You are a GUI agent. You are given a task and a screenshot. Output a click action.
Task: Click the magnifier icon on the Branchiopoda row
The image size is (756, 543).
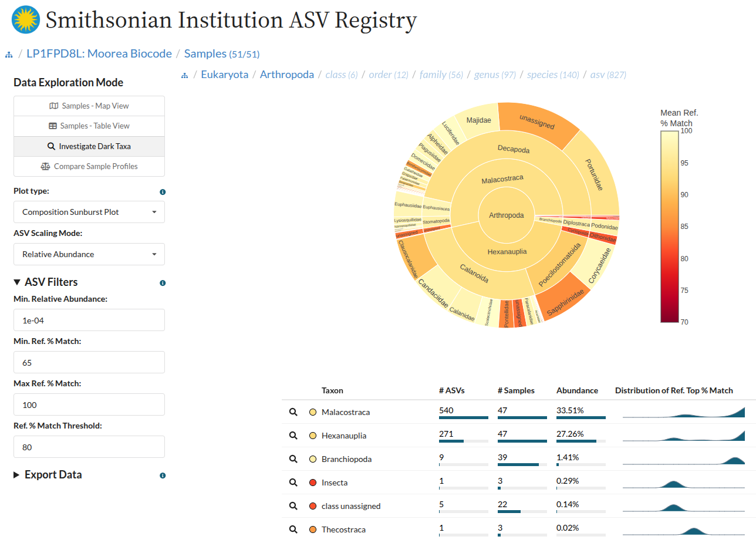(293, 459)
